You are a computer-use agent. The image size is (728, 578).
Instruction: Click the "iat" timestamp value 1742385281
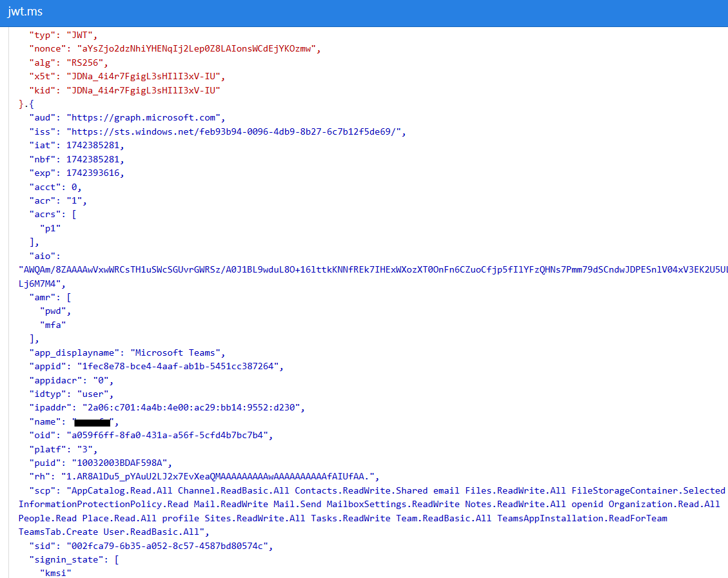point(97,145)
